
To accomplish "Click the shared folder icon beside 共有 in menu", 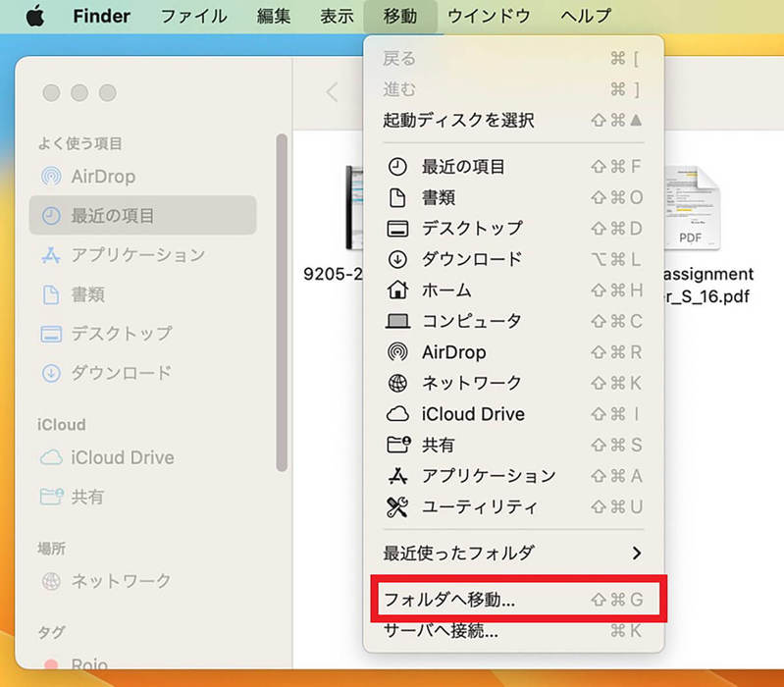I will 398,445.
